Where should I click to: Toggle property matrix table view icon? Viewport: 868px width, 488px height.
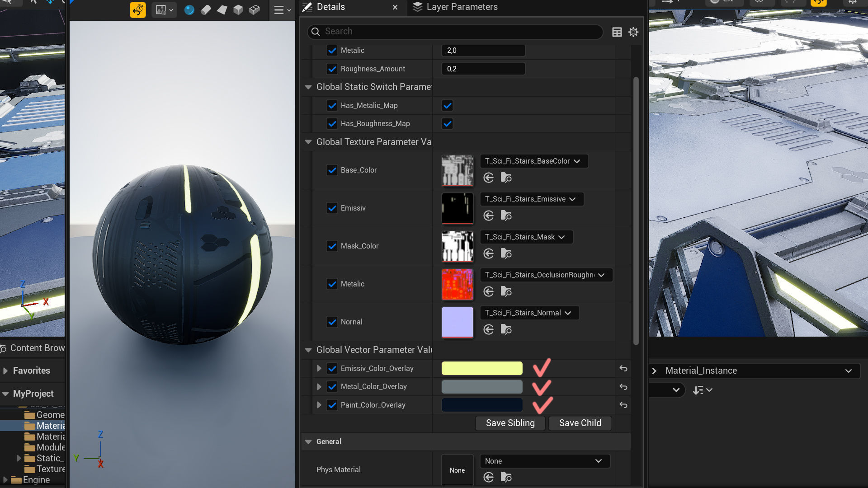coord(617,32)
